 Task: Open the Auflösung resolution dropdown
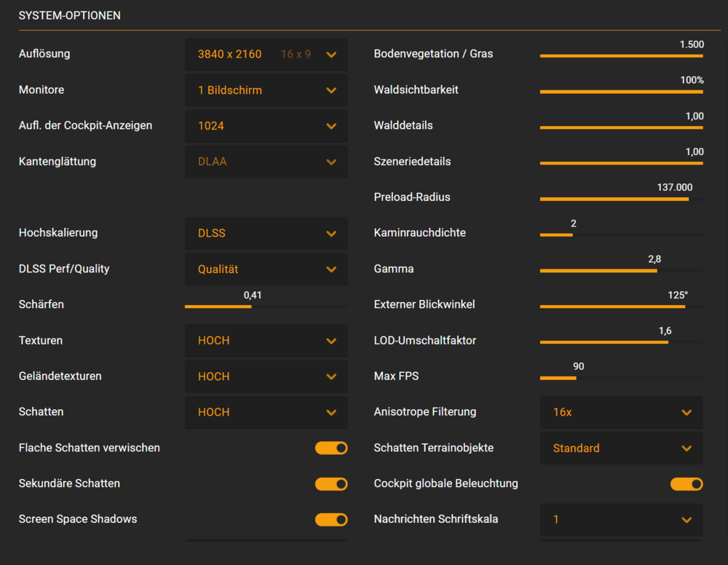[266, 54]
